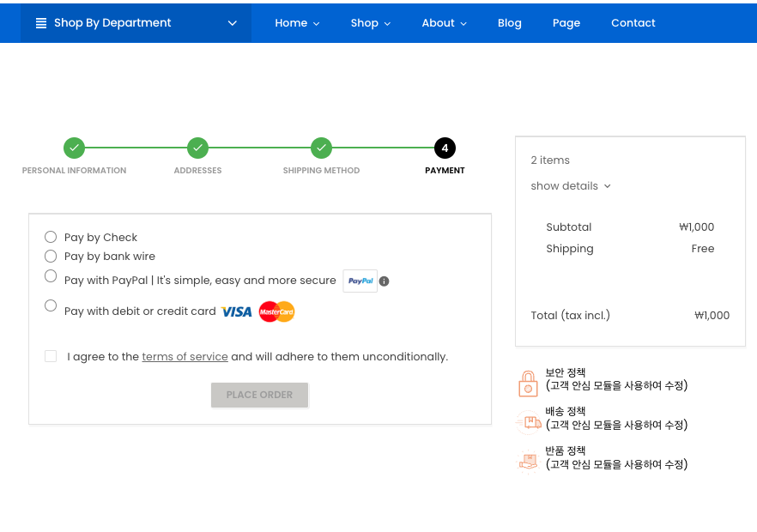Click the Total (tax incl.) ₩1,000 amount
The height and width of the screenshot is (532, 757).
(x=712, y=315)
